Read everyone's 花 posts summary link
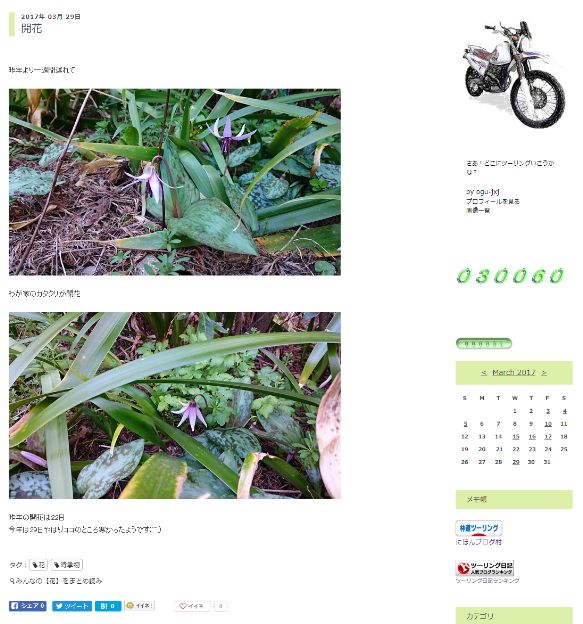 coord(56,581)
